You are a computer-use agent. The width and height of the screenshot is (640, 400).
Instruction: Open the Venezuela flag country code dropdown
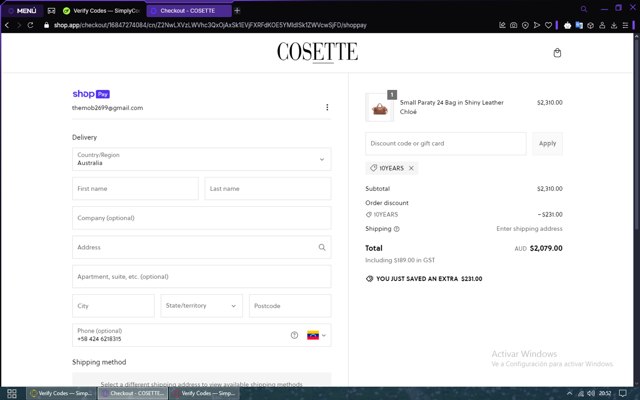(x=316, y=335)
